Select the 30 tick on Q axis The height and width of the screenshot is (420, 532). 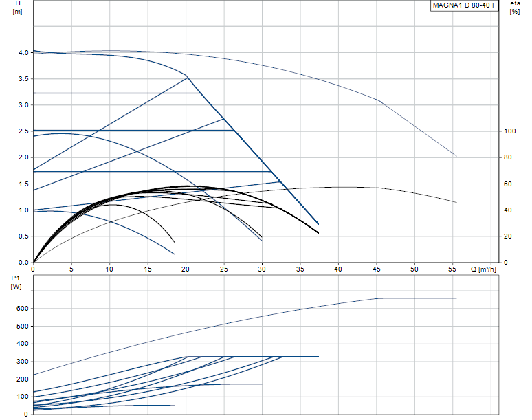(262, 269)
